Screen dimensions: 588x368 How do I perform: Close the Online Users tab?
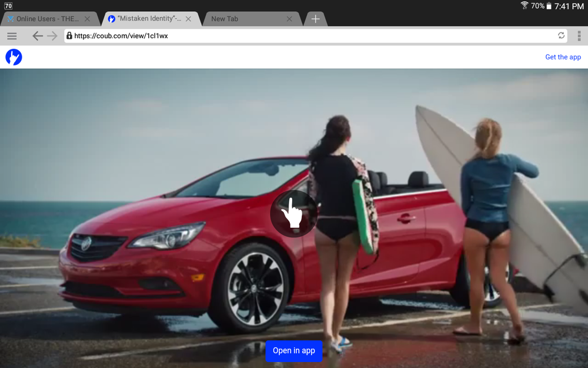(x=87, y=19)
